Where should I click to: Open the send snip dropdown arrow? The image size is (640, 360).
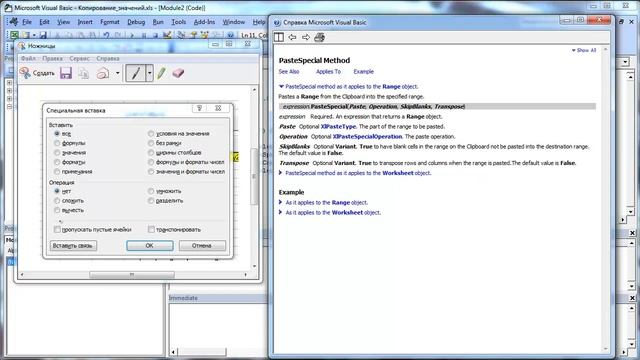(118, 73)
